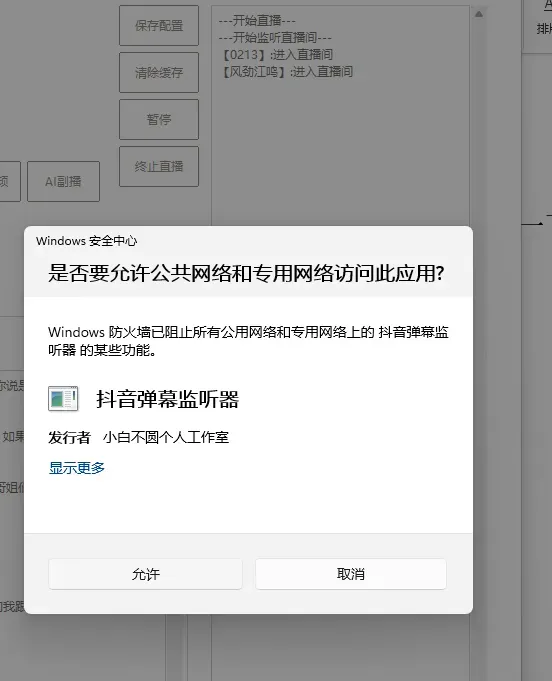Select the log line ---开始监听直播间---

coord(275,38)
